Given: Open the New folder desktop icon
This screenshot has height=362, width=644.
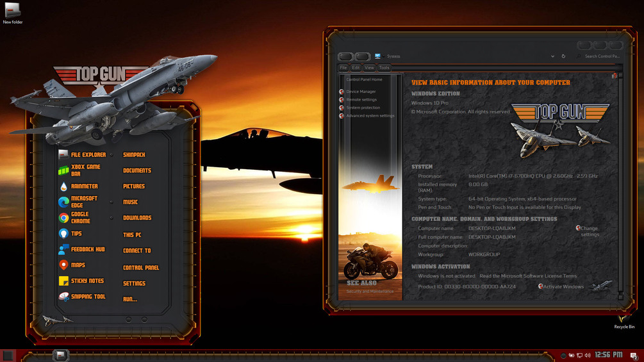Looking at the screenshot, I should [12, 13].
